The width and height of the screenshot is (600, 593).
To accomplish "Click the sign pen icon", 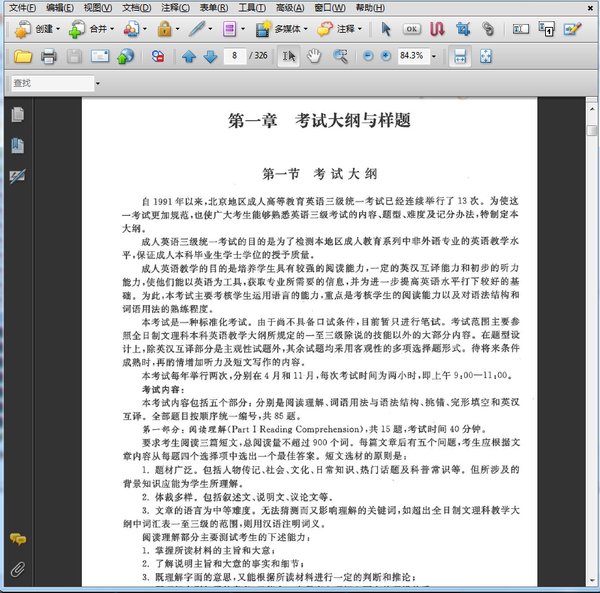I will pyautogui.click(x=197, y=29).
